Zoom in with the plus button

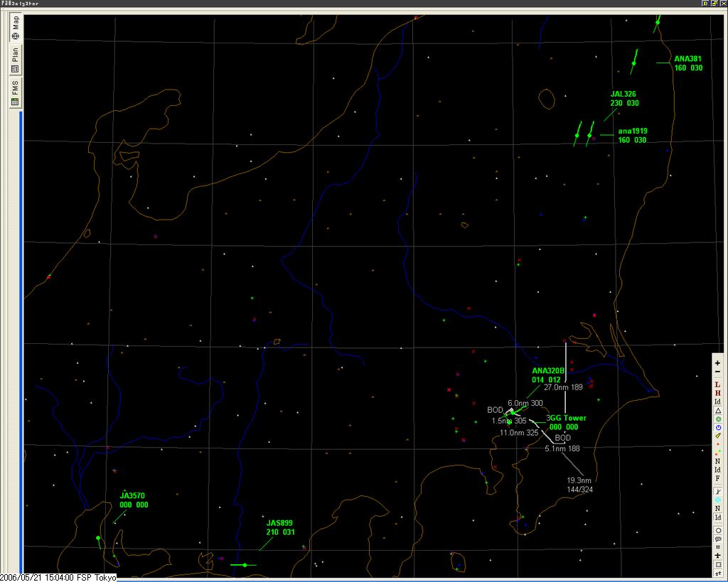pyautogui.click(x=718, y=363)
